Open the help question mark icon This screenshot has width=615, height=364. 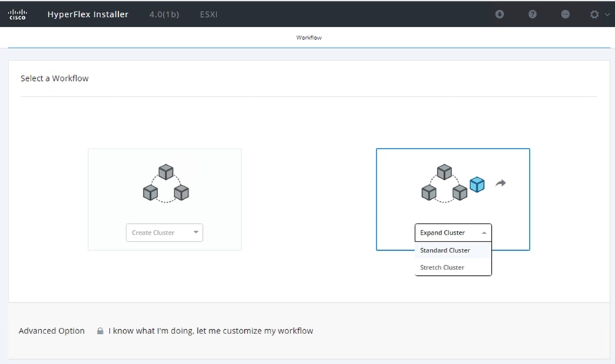point(532,14)
